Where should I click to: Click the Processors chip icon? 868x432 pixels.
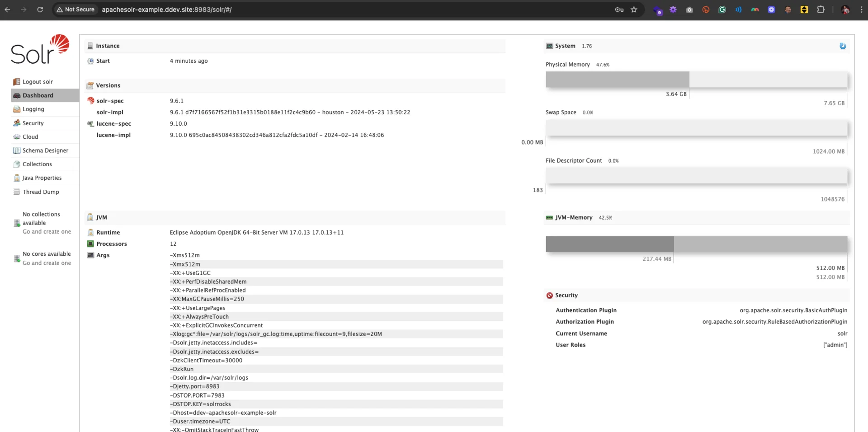[x=90, y=244]
